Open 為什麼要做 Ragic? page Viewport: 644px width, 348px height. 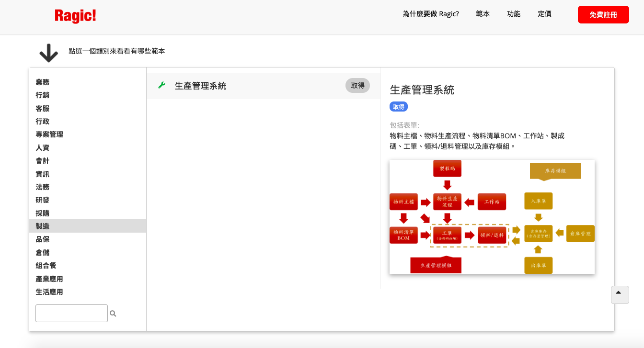(431, 14)
